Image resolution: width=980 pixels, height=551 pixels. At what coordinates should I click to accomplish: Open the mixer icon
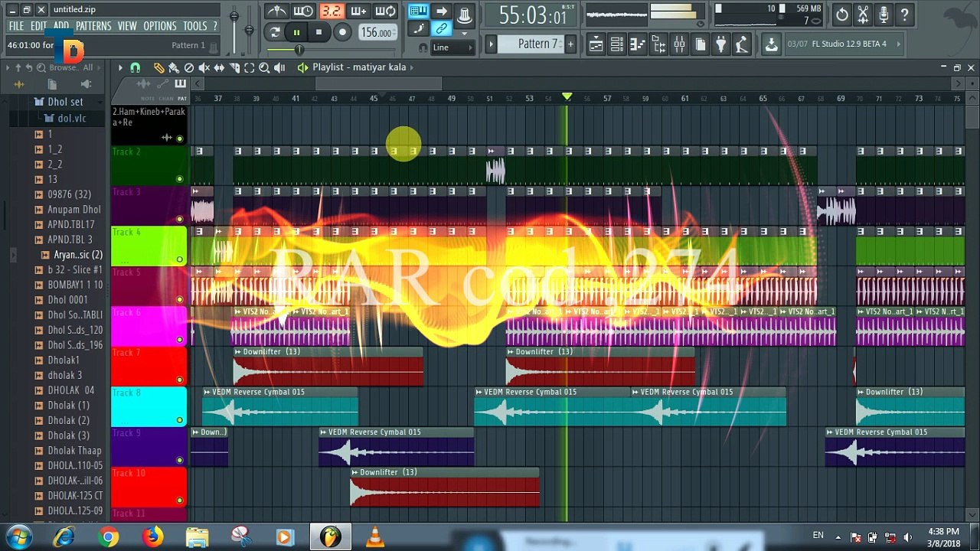679,44
